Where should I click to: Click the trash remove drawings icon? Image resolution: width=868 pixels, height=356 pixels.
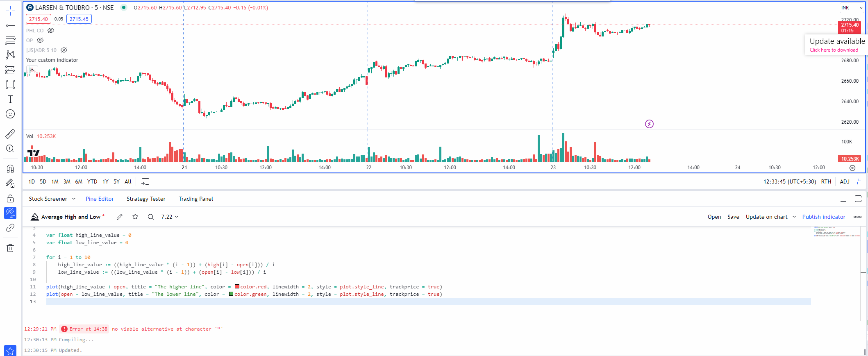click(10, 248)
